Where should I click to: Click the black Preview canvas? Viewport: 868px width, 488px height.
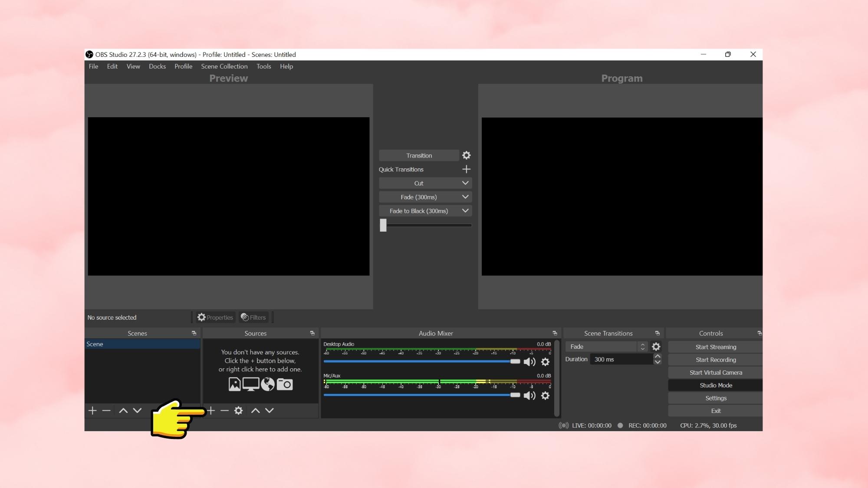click(229, 196)
